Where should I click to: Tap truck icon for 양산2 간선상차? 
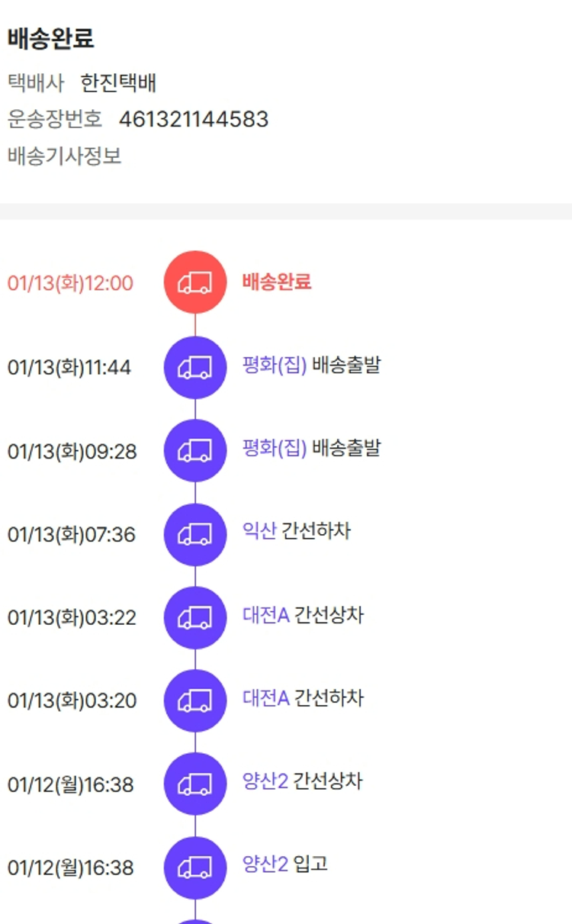(x=195, y=784)
